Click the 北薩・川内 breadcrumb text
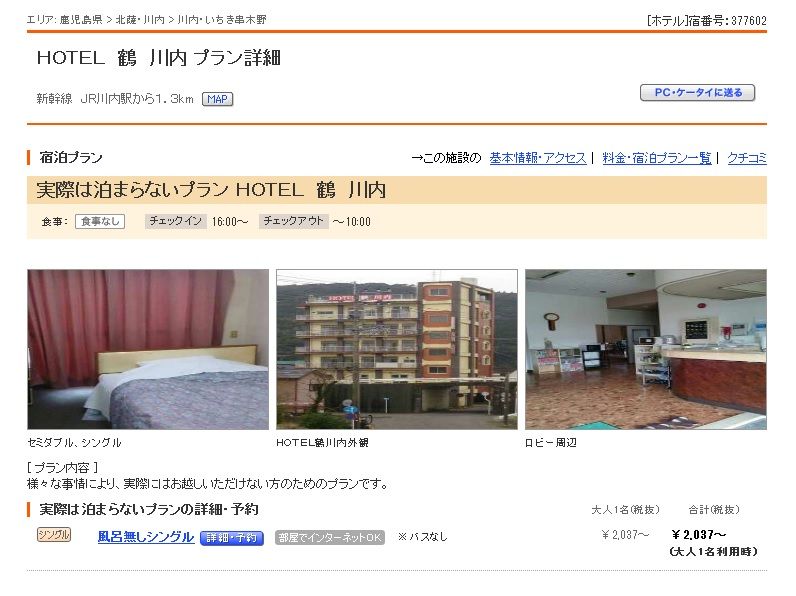This screenshot has height=596, width=796. click(x=140, y=20)
